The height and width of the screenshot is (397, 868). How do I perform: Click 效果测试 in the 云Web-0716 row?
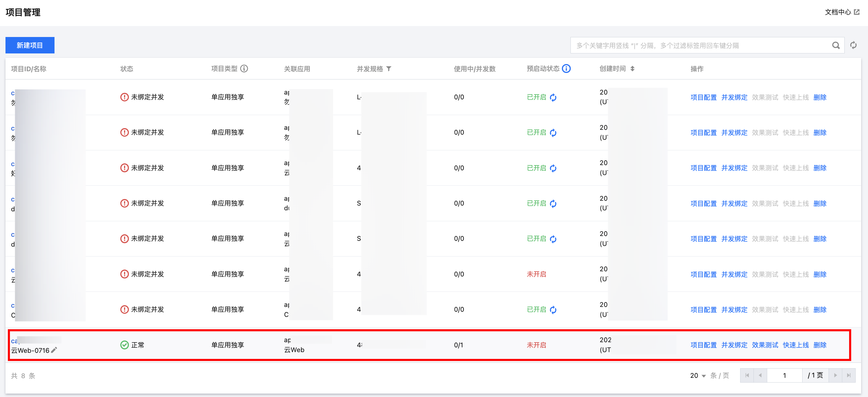[x=765, y=345]
